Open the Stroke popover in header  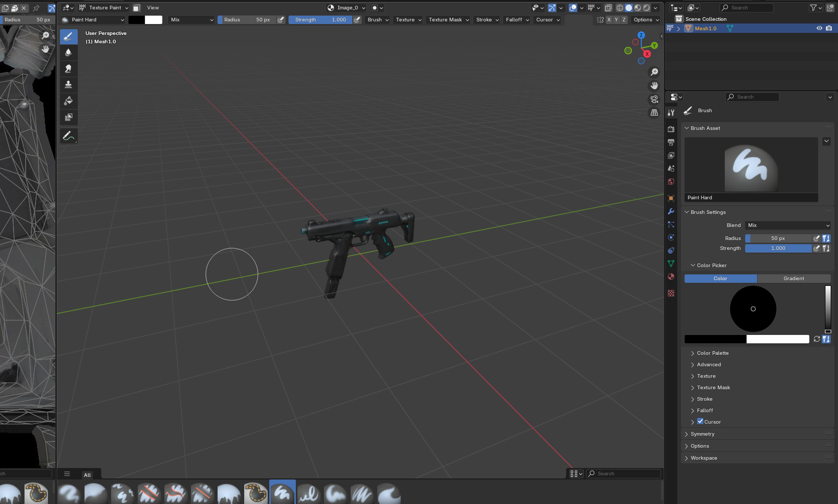tap(487, 20)
